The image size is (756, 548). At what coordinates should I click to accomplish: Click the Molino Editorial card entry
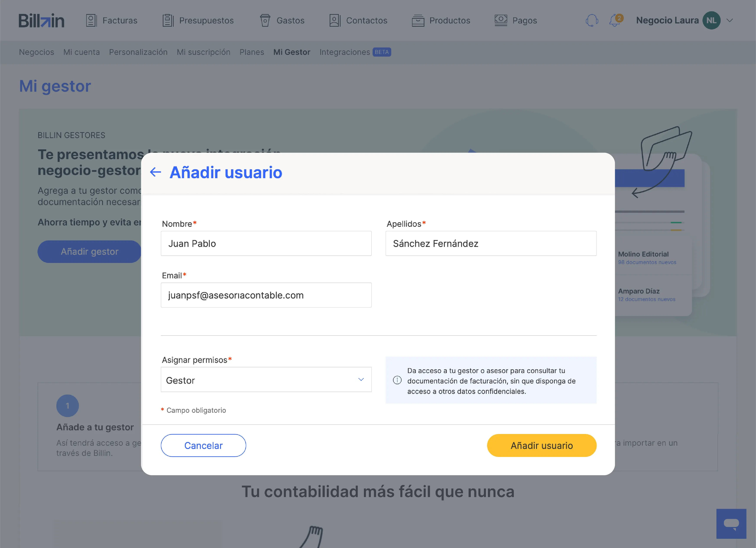647,258
